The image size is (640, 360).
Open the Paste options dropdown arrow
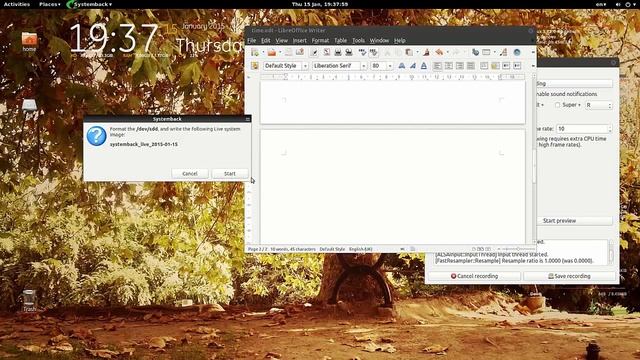417,52
